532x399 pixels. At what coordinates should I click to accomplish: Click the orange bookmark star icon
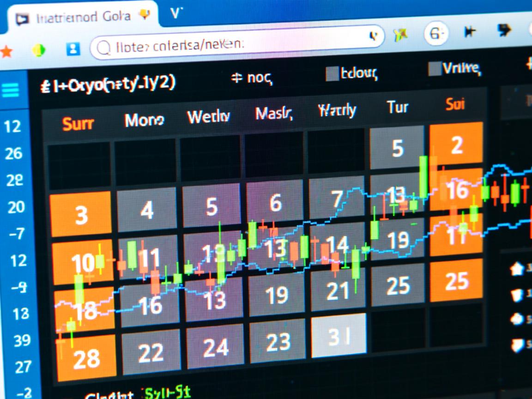6,52
